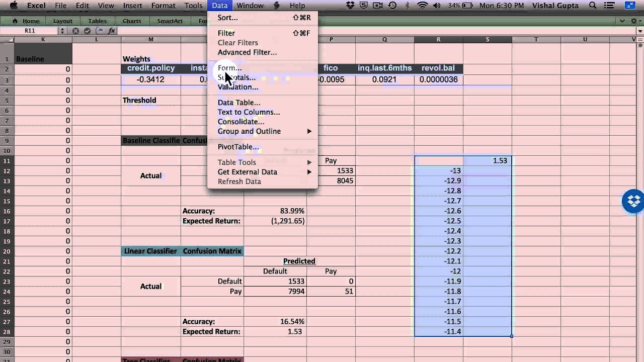Switch to the Charts ribbon tab

(132, 21)
